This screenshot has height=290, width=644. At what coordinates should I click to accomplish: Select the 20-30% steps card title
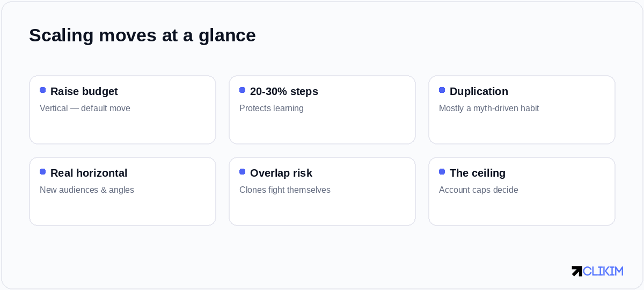(284, 91)
